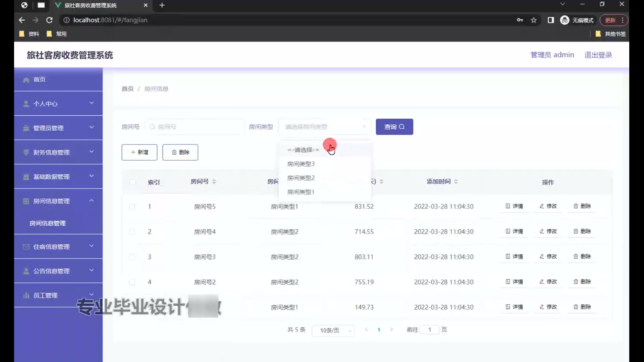Open new browser tab with plus
Screen dimensions: 644x362
pyautogui.click(x=162, y=5)
